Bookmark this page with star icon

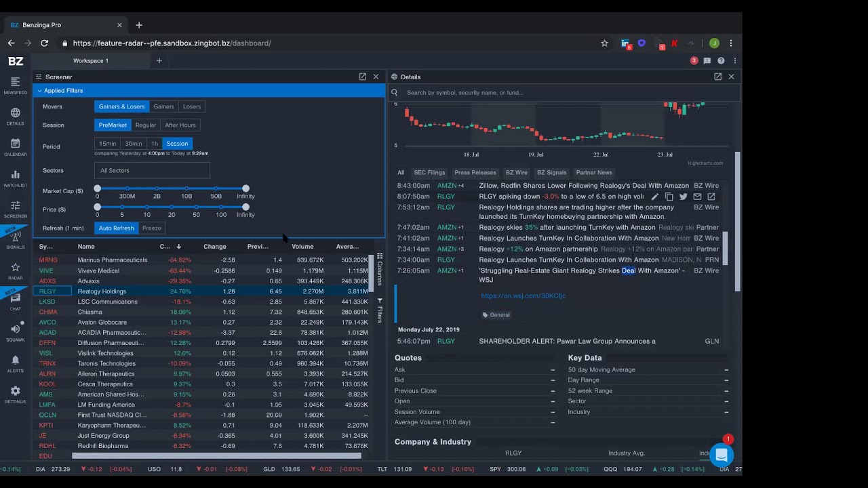pos(604,43)
